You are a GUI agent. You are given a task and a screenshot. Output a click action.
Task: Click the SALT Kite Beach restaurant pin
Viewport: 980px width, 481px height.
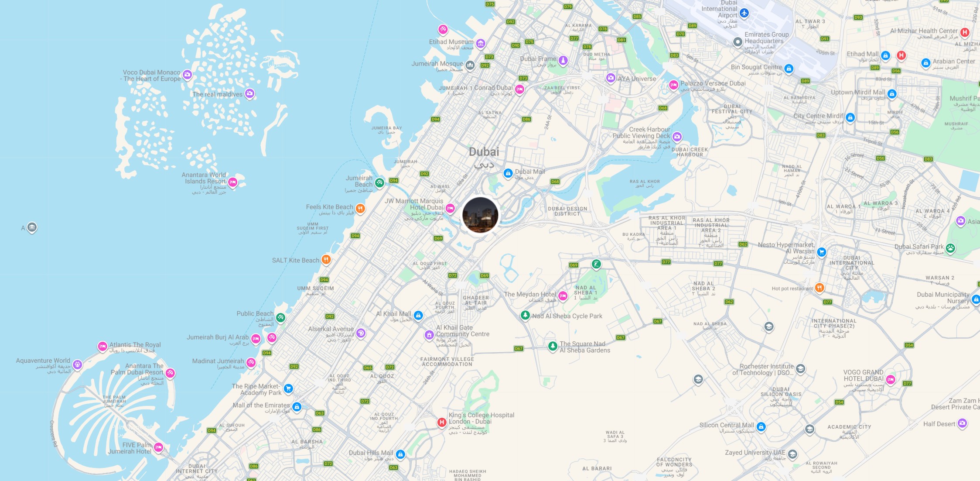click(326, 260)
